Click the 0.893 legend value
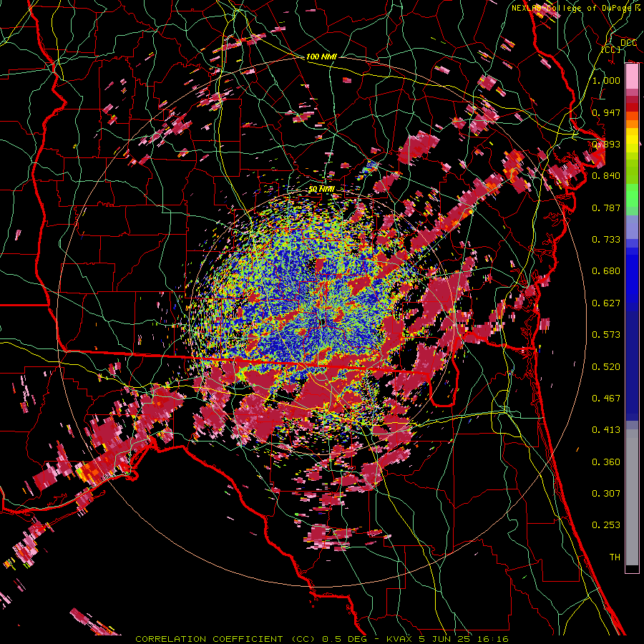Screen dimensions: 644x644 [606, 144]
